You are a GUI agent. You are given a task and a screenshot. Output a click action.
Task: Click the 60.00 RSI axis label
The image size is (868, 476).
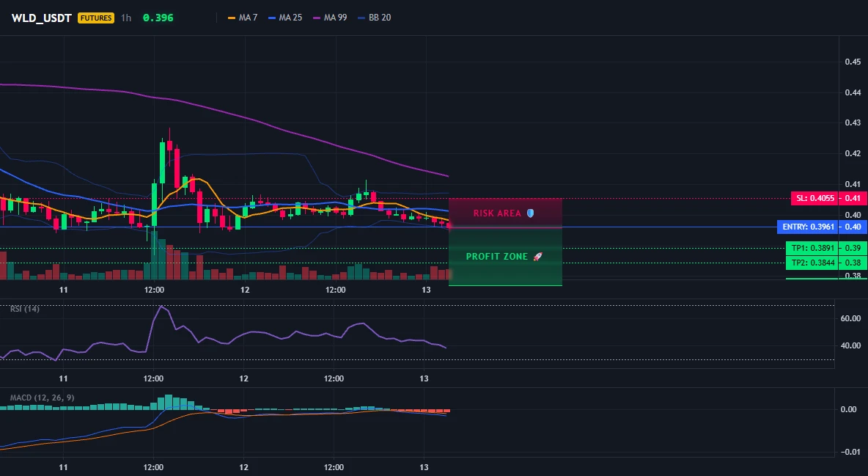tap(851, 318)
